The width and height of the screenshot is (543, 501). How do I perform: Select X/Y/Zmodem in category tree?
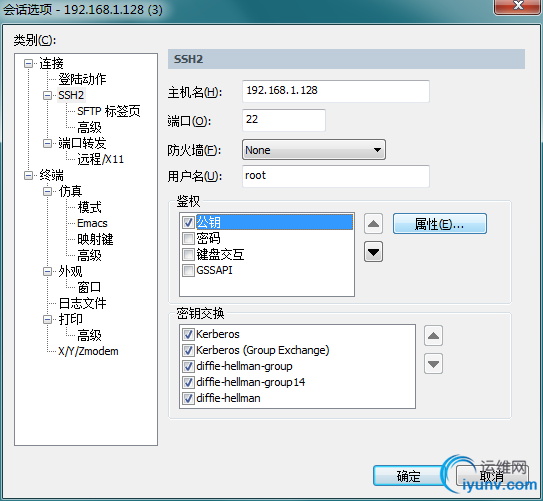click(x=88, y=351)
